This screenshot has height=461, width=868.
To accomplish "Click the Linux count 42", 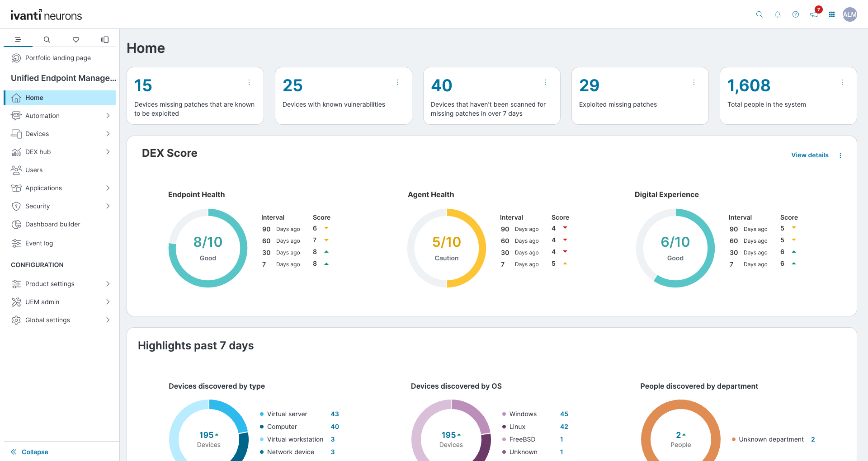I will point(564,427).
